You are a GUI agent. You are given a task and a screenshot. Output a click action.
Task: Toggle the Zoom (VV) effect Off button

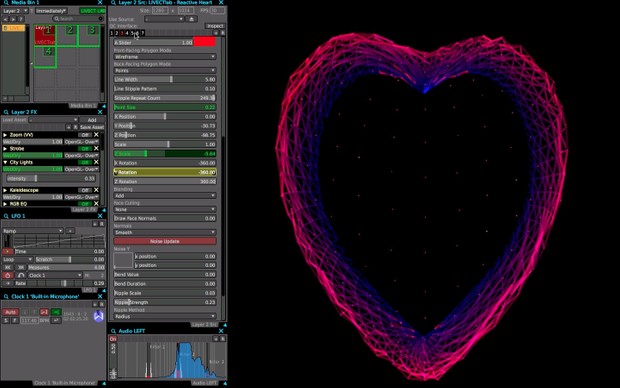coord(85,134)
